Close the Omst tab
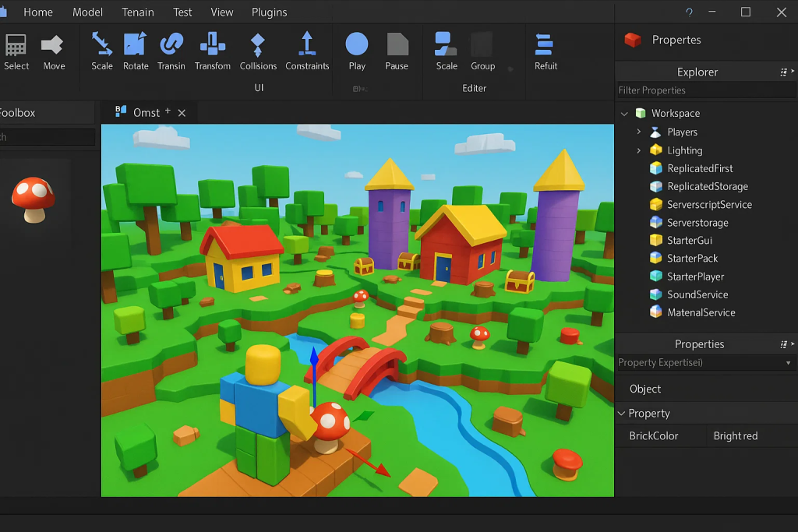This screenshot has height=532, width=798. 182,113
